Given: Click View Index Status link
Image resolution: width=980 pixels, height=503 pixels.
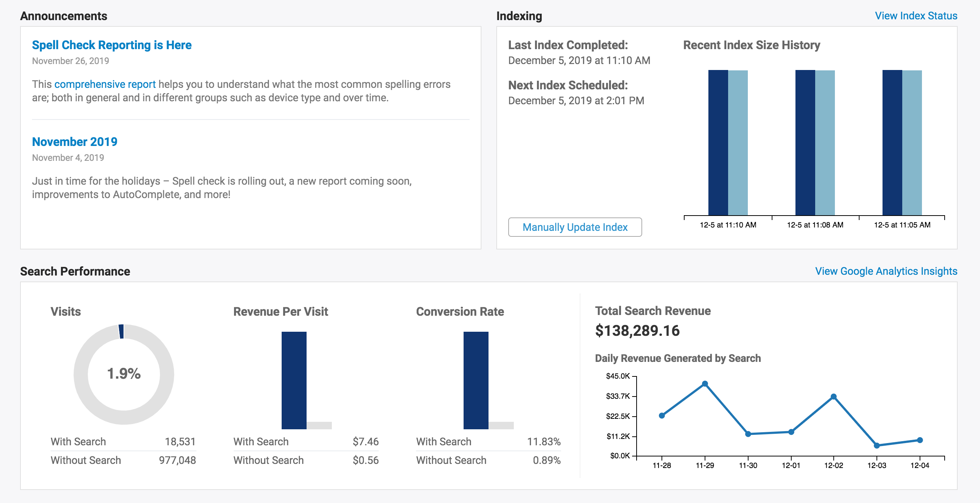Looking at the screenshot, I should pyautogui.click(x=916, y=16).
